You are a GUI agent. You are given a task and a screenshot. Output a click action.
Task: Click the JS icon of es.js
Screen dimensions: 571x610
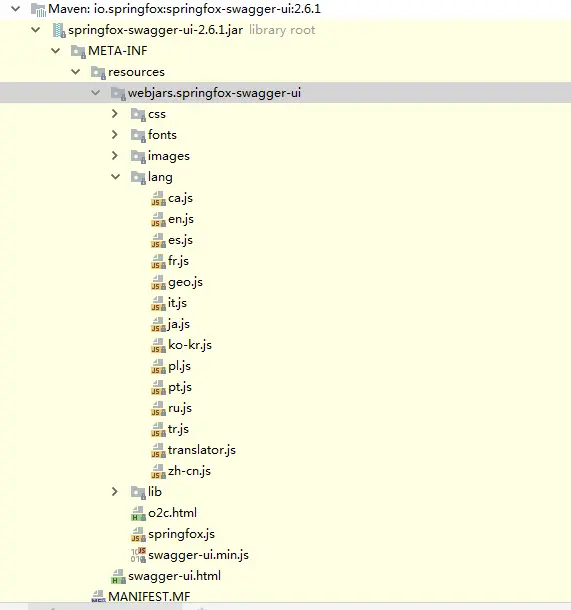(158, 240)
